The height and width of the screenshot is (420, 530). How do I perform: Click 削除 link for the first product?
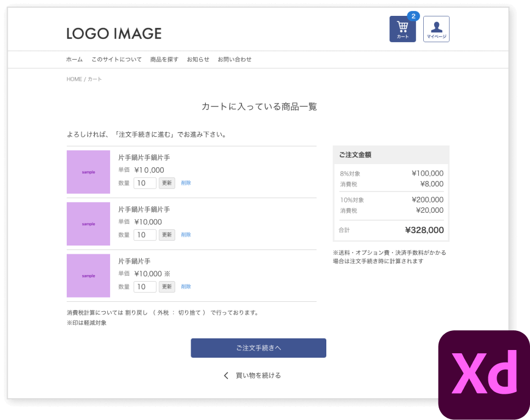[x=186, y=183]
